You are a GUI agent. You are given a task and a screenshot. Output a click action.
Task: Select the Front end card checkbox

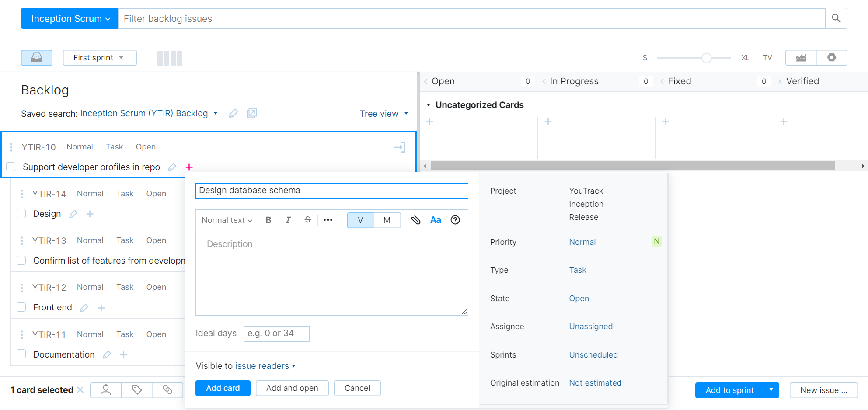(x=21, y=307)
